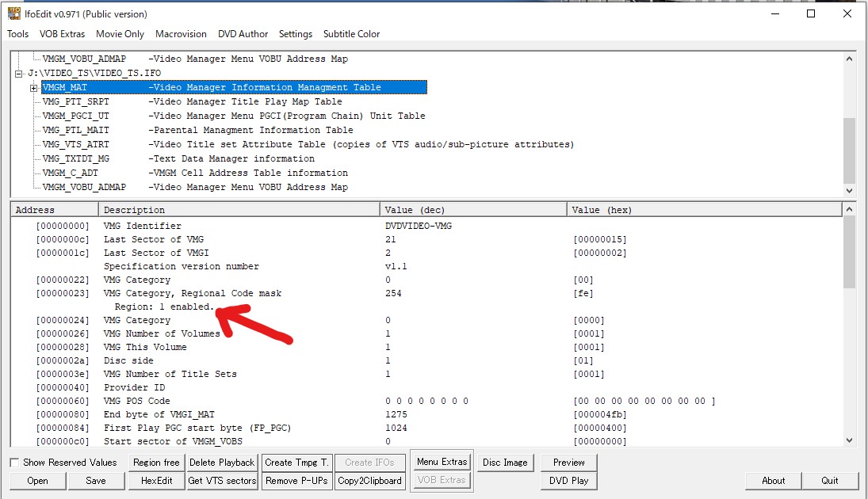Select the Regional Code mask row
Image resolution: width=868 pixels, height=499 pixels.
click(426, 293)
